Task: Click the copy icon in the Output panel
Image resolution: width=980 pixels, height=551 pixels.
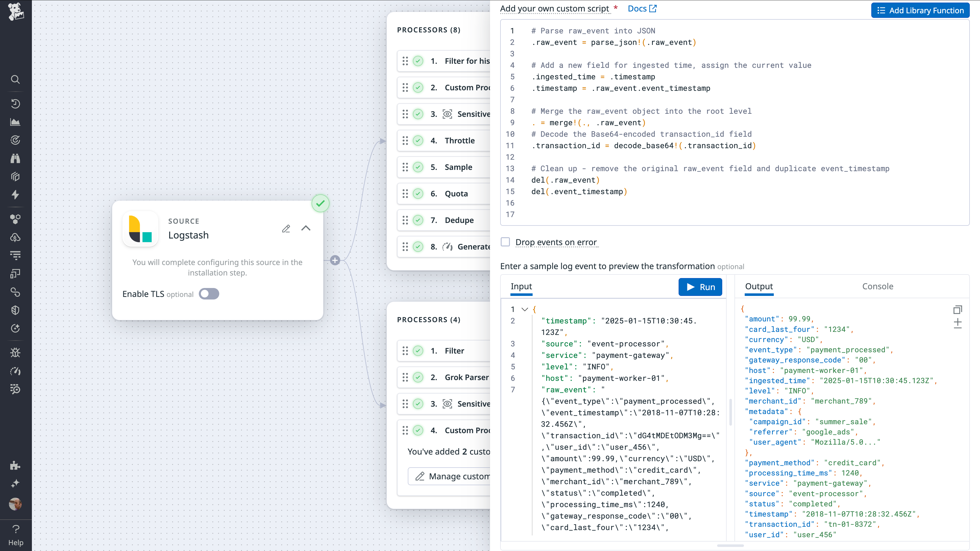Action: click(958, 309)
